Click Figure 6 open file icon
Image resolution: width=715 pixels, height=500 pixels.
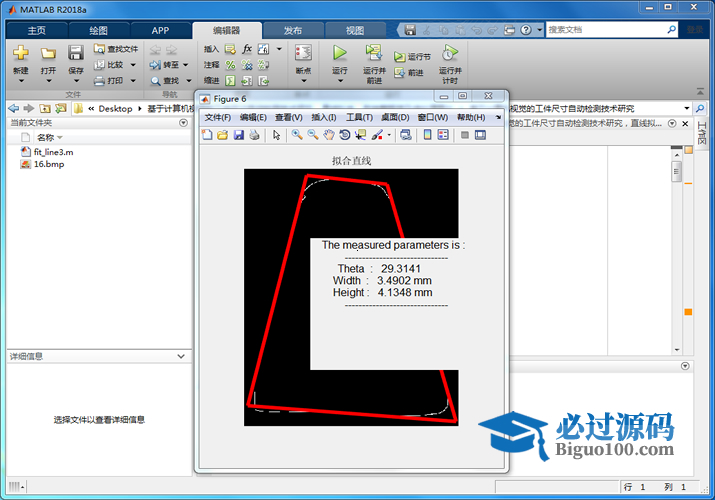coord(223,134)
